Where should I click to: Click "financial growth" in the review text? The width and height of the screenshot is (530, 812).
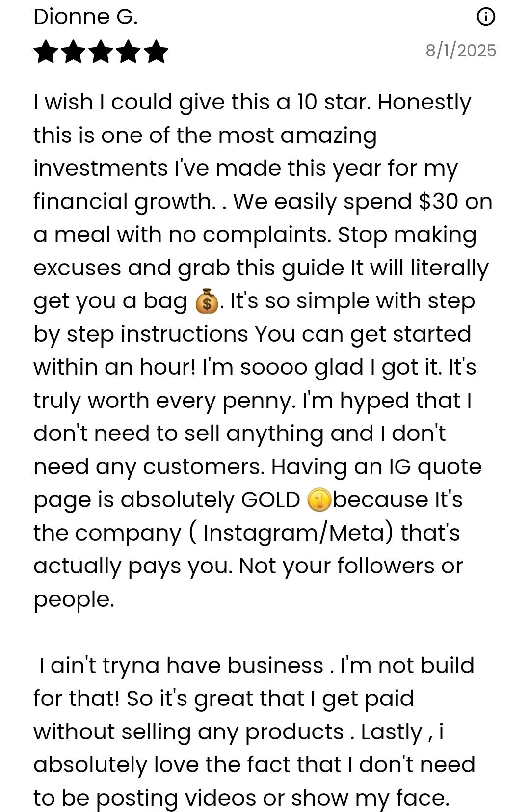tap(123, 202)
